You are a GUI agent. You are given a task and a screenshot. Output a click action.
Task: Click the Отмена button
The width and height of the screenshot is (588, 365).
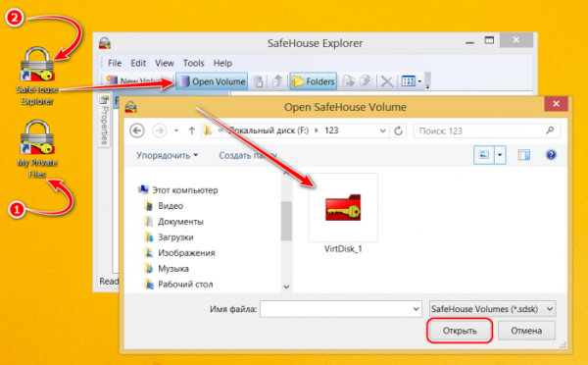pos(526,331)
